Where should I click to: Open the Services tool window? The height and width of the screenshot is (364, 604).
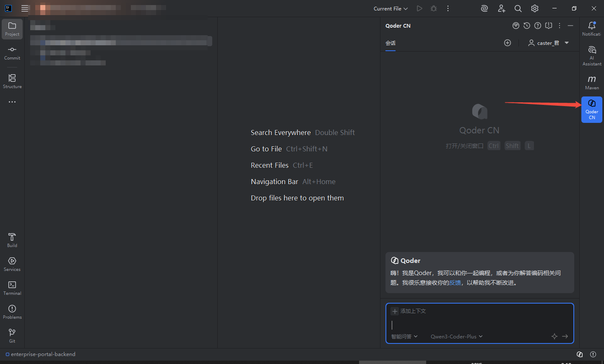[12, 264]
